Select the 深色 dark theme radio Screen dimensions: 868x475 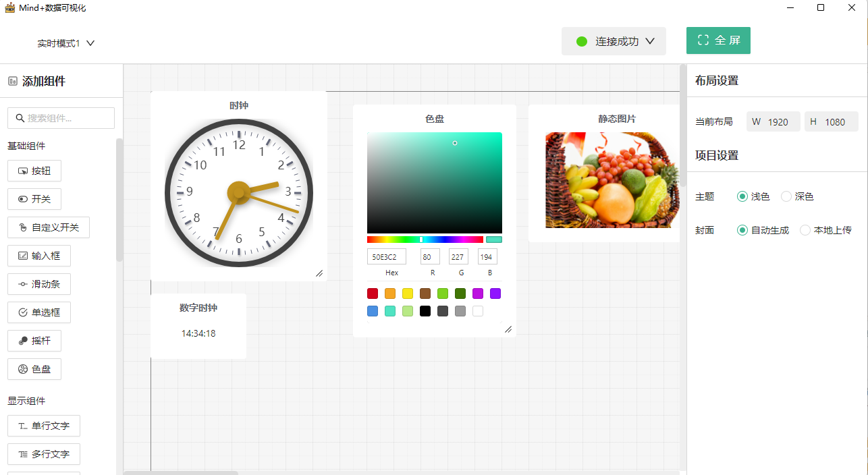click(786, 196)
